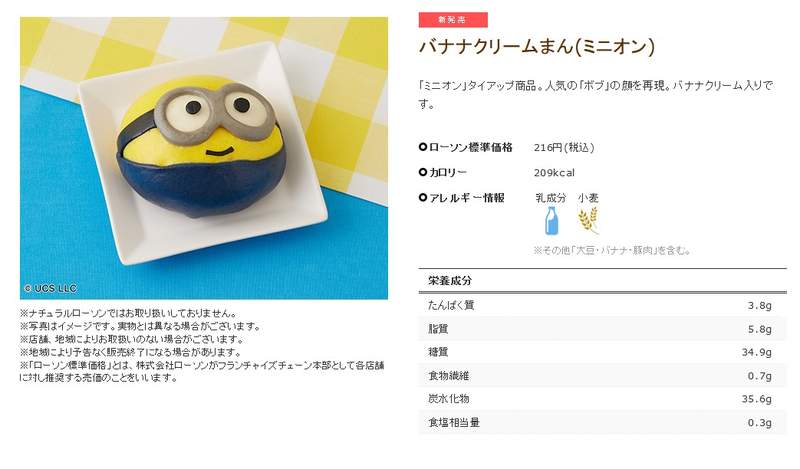Image resolution: width=800 pixels, height=469 pixels.
Task: Click the milk bottle allergen icon
Action: pos(551,221)
